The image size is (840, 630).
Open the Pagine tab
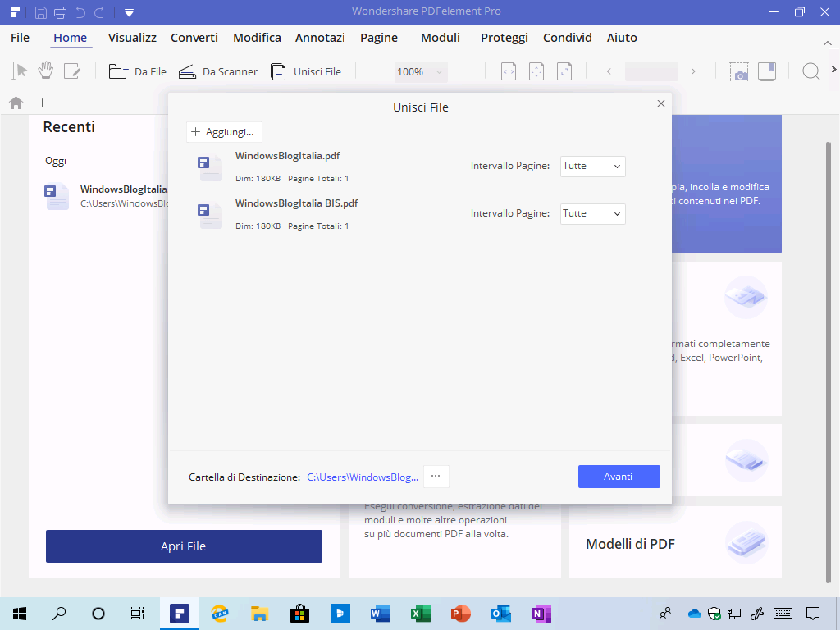click(x=379, y=38)
